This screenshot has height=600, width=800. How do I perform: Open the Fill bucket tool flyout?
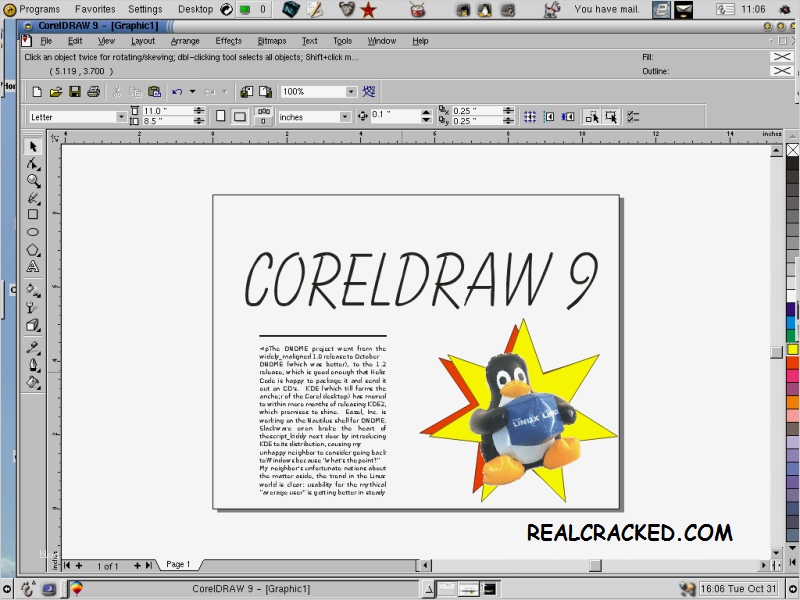tap(33, 382)
